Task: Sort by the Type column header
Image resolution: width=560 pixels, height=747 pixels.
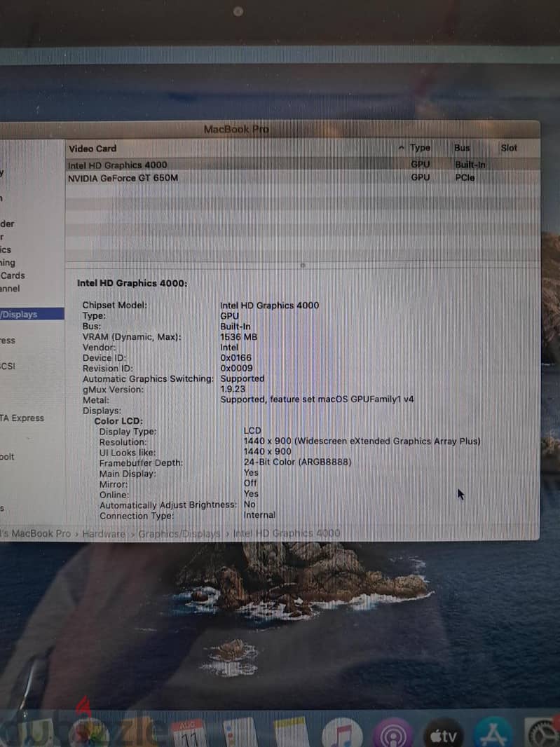Action: pyautogui.click(x=420, y=148)
